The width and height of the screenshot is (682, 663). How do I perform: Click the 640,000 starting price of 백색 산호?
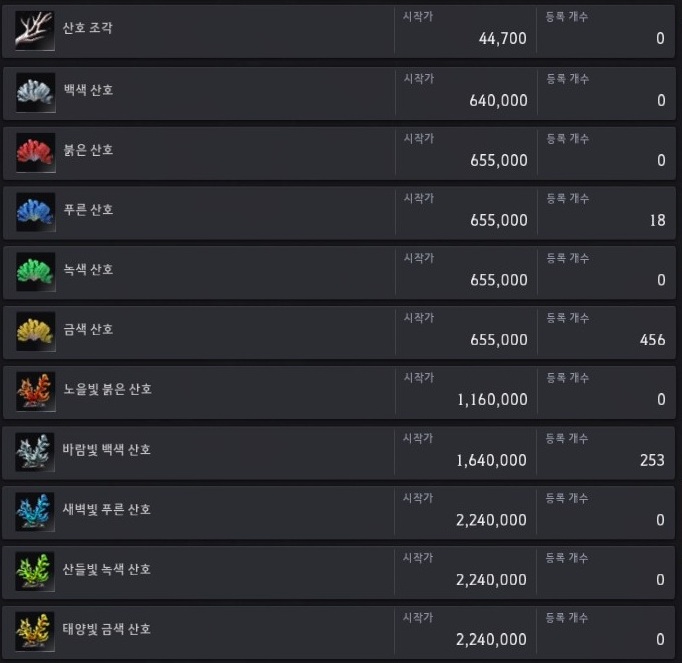pos(498,101)
